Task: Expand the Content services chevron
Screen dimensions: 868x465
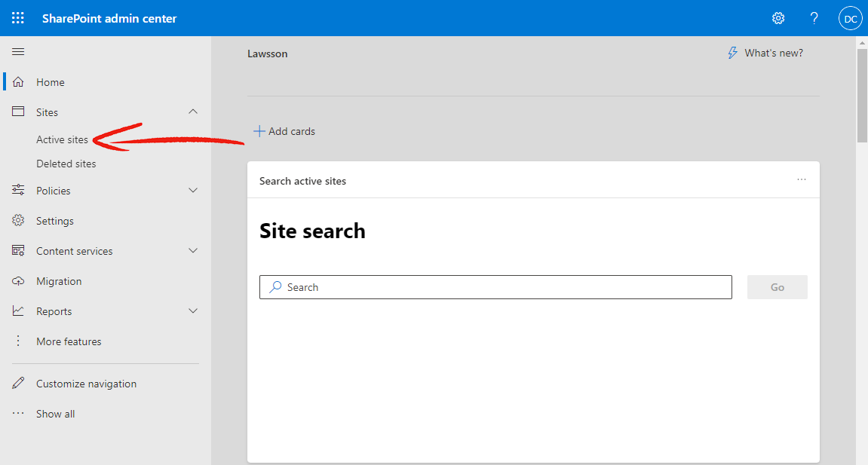Action: (x=192, y=250)
